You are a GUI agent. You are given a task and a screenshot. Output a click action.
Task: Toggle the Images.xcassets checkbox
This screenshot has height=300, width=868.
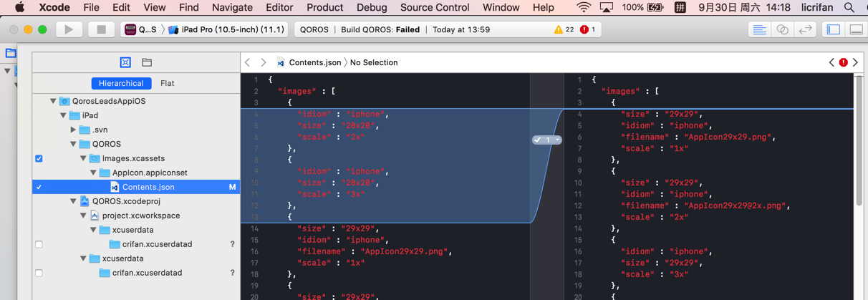click(39, 158)
